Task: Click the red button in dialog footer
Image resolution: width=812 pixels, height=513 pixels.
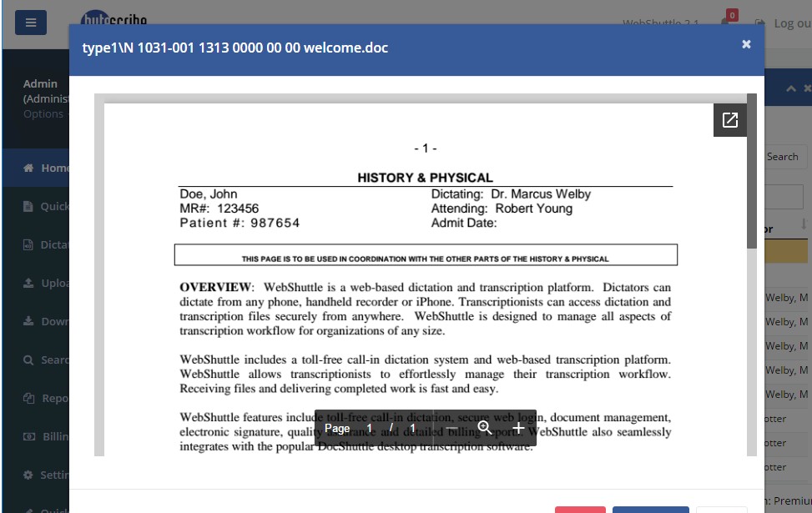Action: pos(580,510)
